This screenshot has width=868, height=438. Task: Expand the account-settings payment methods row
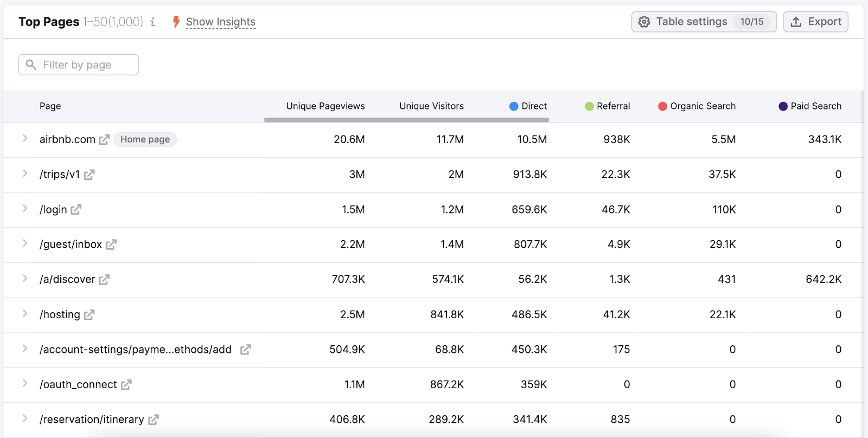click(x=25, y=349)
